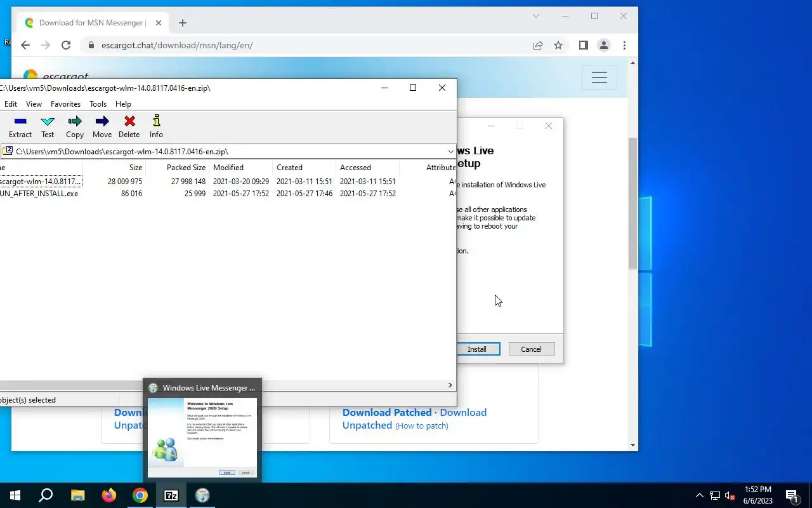This screenshot has width=812, height=508.
Task: Open the View menu in 7-Zip
Action: point(34,104)
